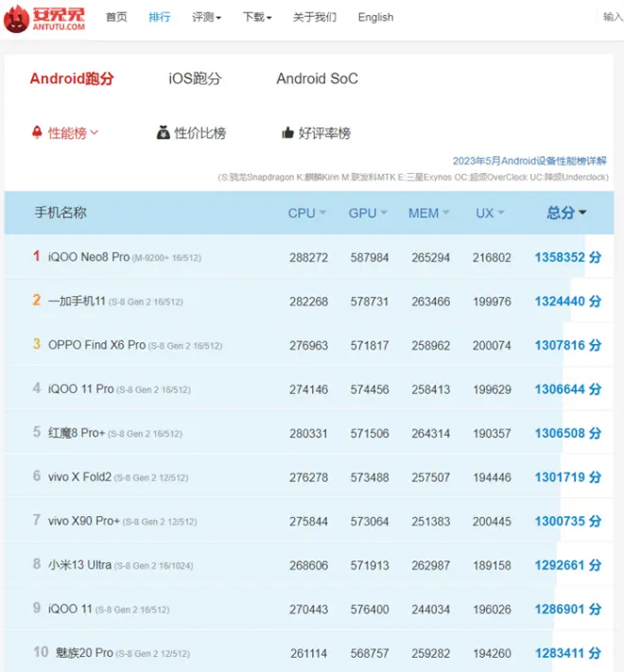Click the search input field
Image resolution: width=624 pixels, height=672 pixels.
tap(613, 17)
